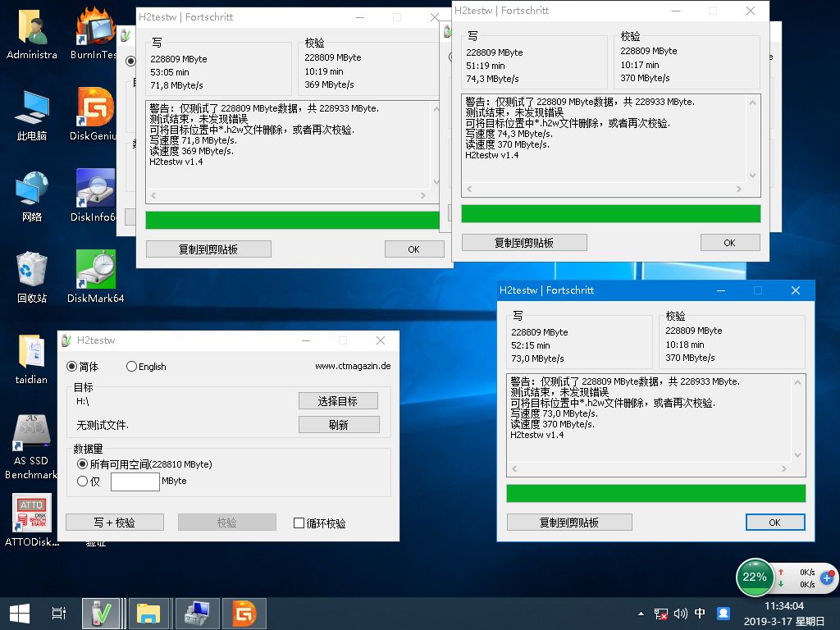
Task: Click the DiskGenius taskbar icon
Action: [244, 613]
